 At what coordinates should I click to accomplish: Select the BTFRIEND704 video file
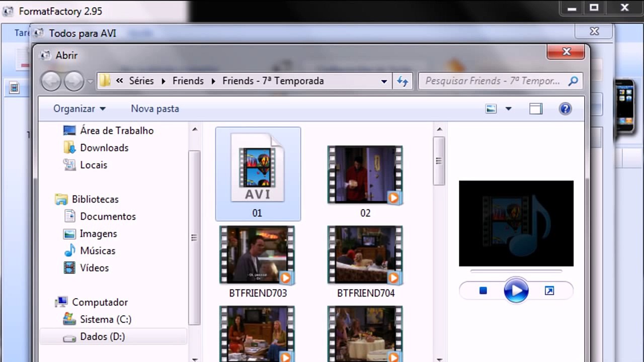click(x=365, y=261)
